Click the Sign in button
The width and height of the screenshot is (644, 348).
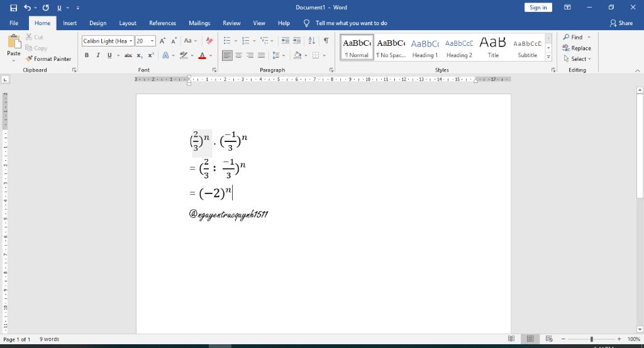point(538,8)
